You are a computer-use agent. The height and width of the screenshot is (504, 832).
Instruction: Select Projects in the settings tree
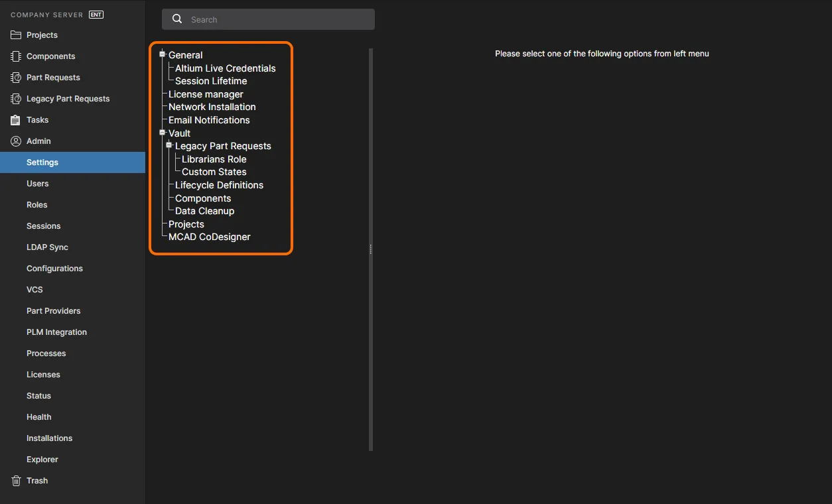186,224
